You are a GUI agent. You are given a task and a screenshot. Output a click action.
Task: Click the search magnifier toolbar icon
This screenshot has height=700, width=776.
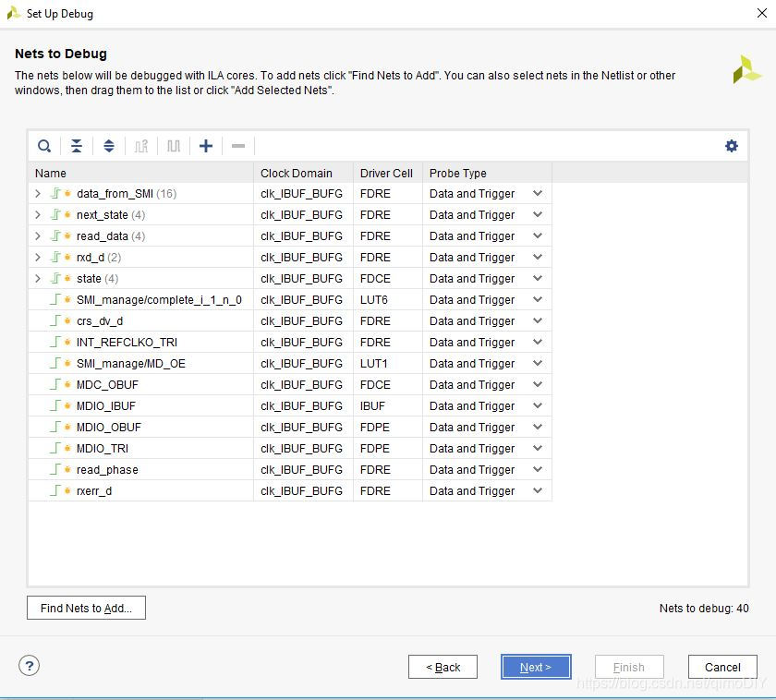tap(44, 146)
